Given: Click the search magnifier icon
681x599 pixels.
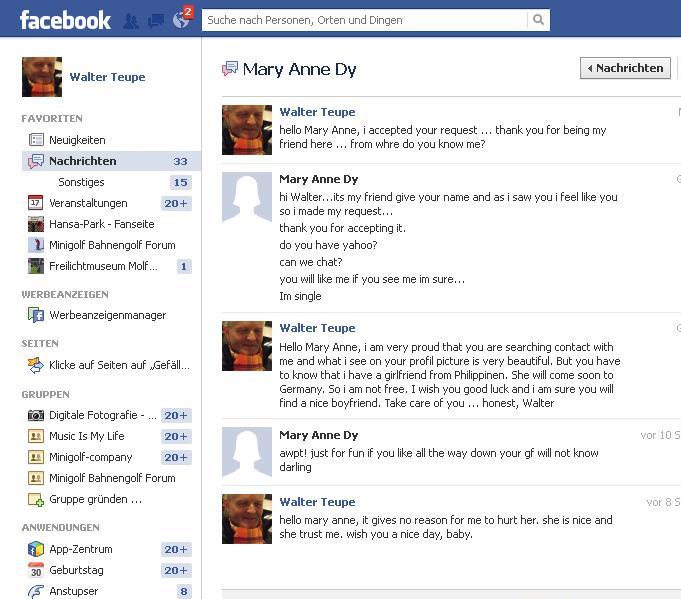Looking at the screenshot, I should click(x=538, y=20).
